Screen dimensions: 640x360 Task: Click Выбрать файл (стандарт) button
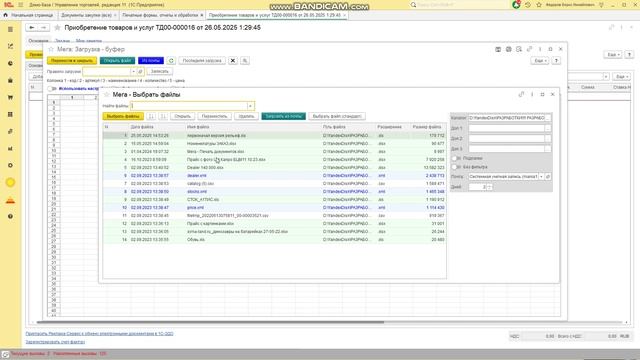[x=337, y=116]
